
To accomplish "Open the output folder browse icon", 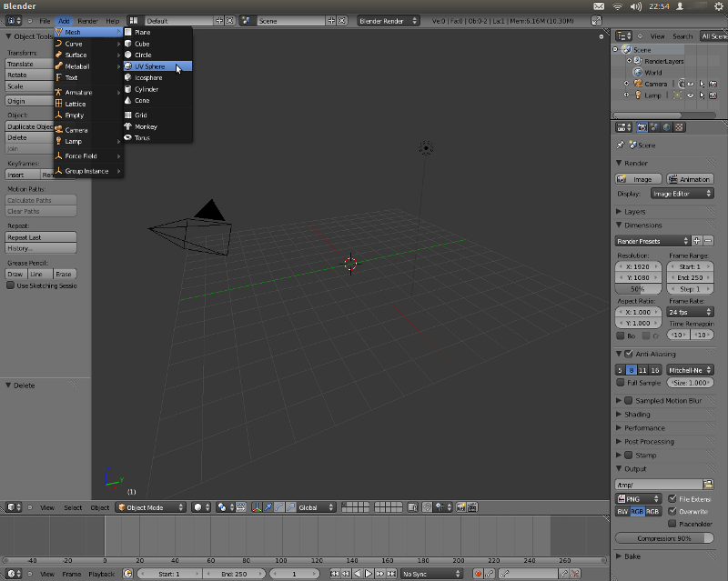I will click(x=709, y=485).
